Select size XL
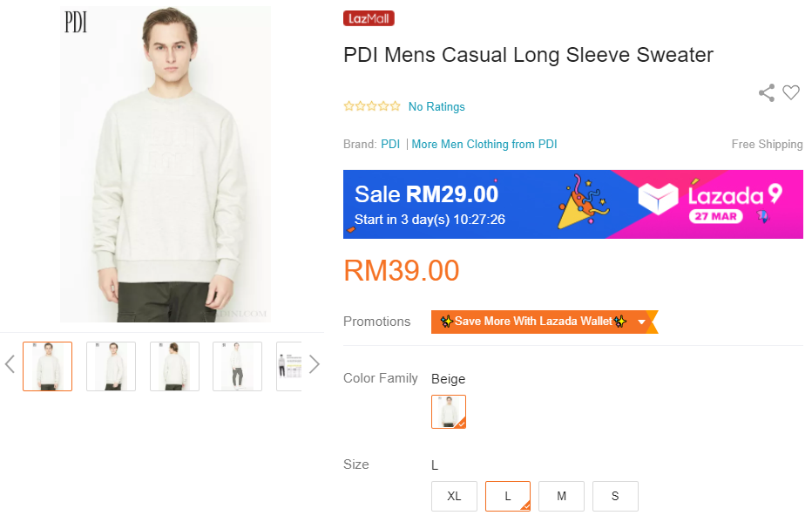The height and width of the screenshot is (522, 812). coord(454,496)
